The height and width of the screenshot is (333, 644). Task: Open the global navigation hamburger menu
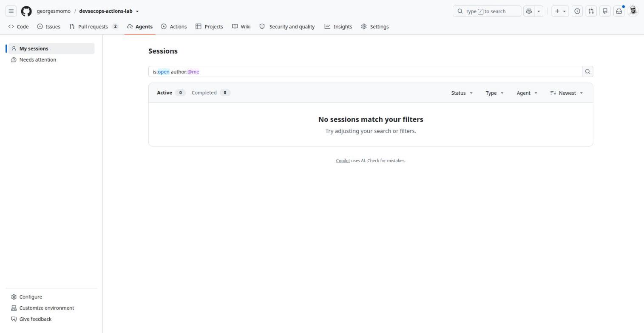11,11
